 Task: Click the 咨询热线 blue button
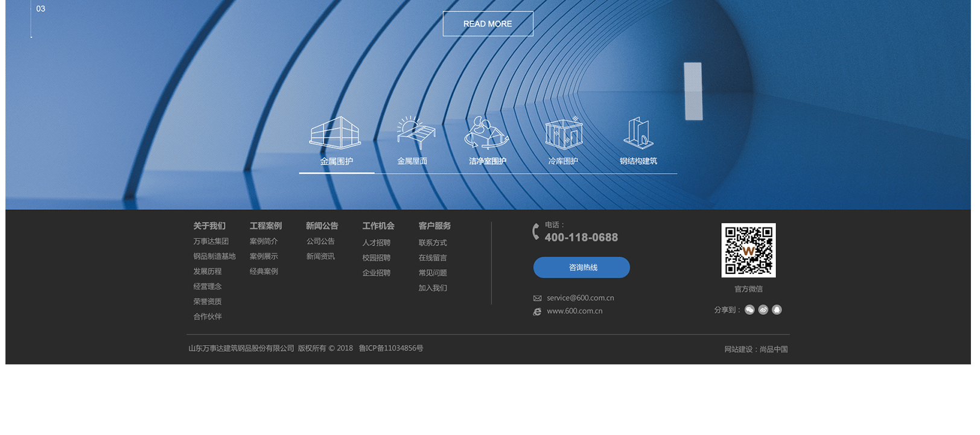click(581, 267)
